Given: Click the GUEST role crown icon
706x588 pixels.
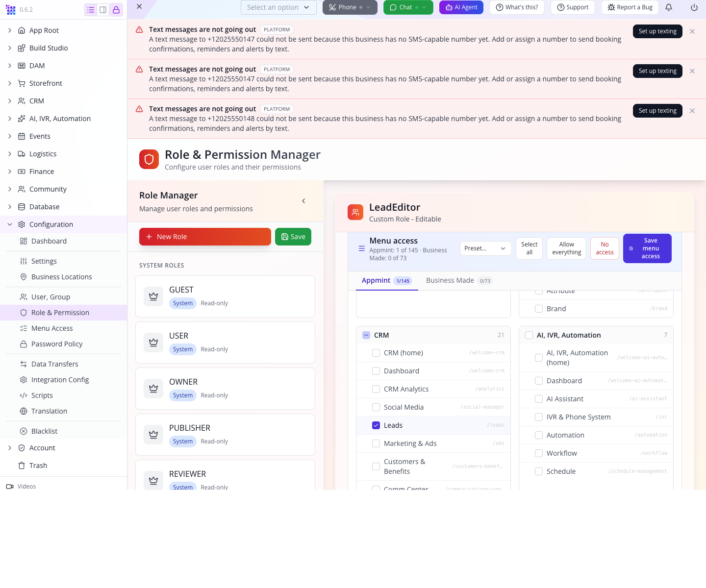Looking at the screenshot, I should (x=153, y=296).
